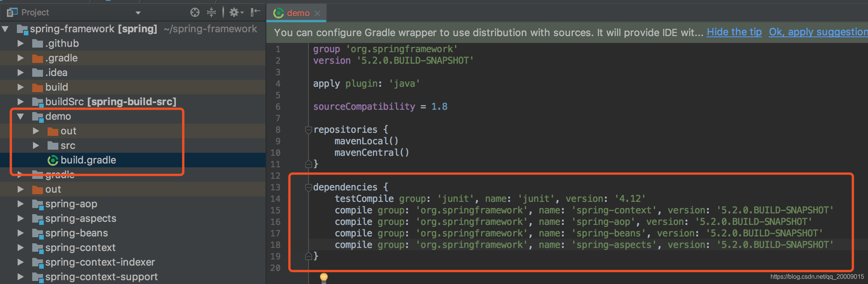The height and width of the screenshot is (284, 868).
Task: Close the demo editor tab
Action: pyautogui.click(x=317, y=13)
